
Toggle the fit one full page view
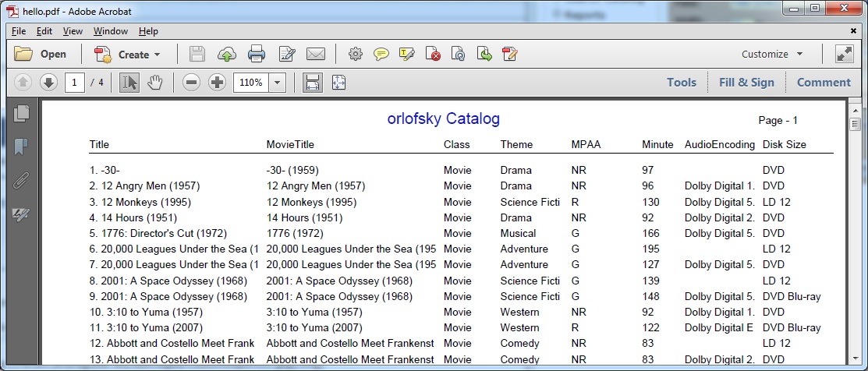(x=338, y=83)
